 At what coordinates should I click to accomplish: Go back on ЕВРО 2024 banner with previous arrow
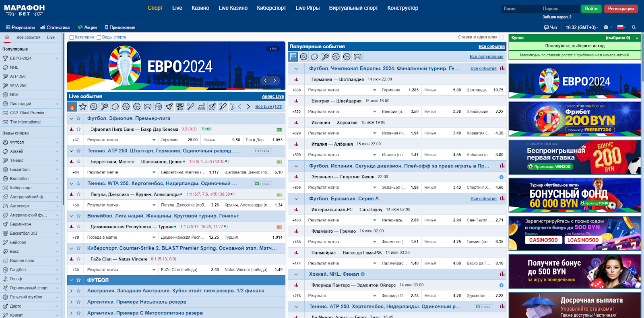(265, 81)
